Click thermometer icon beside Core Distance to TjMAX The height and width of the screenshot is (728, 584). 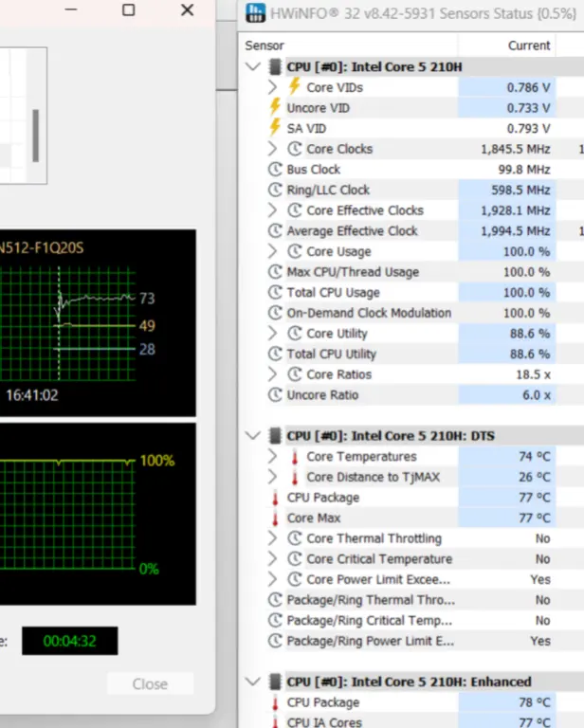[294, 478]
